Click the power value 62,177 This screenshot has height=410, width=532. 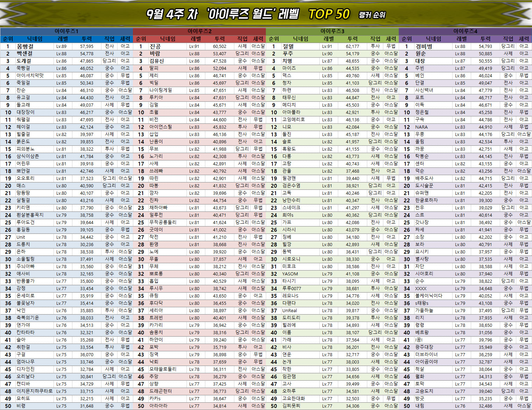tap(352, 46)
